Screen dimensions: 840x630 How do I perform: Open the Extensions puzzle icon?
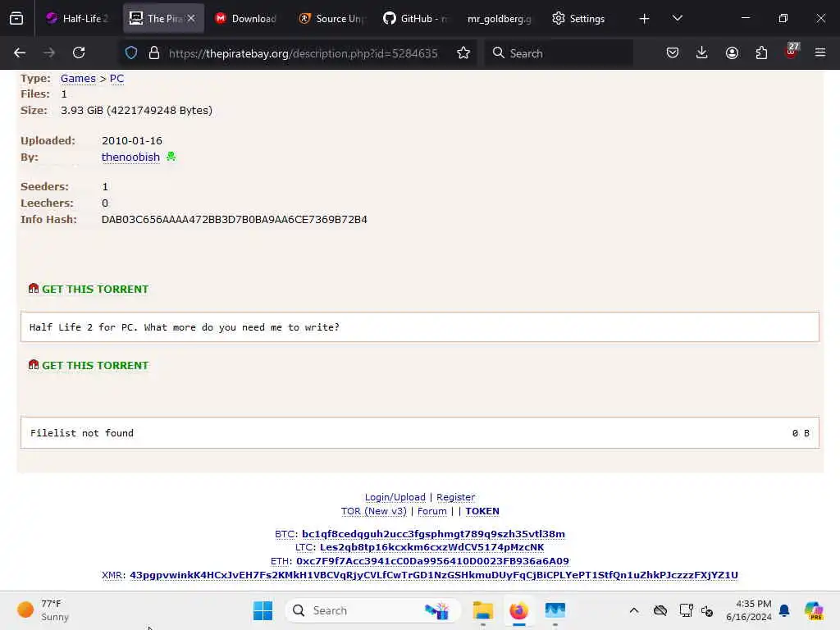pos(761,53)
